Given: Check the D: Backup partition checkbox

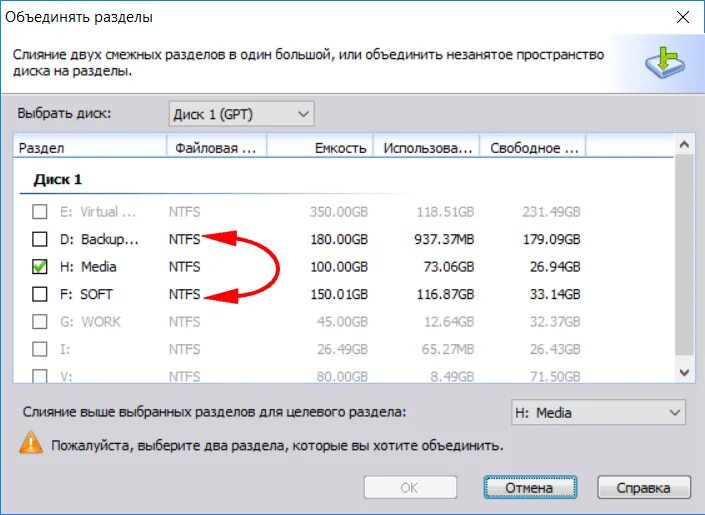Looking at the screenshot, I should (40, 239).
